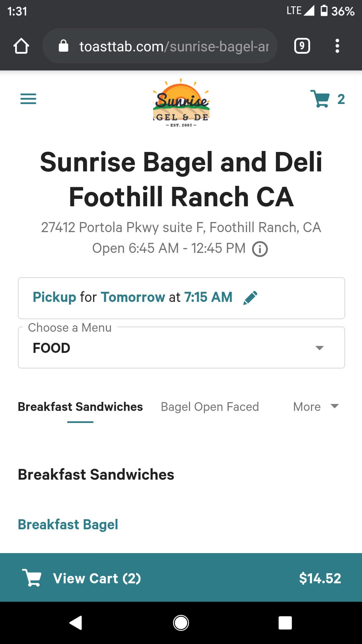Open Android recent apps square button
Viewport: 362px width, 644px height.
tap(285, 623)
